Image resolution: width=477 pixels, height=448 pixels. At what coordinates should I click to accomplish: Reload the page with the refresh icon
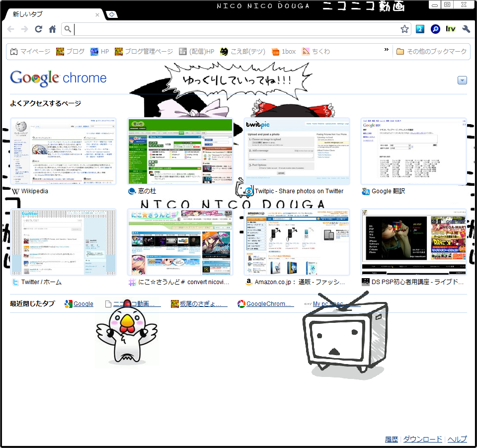click(x=38, y=29)
